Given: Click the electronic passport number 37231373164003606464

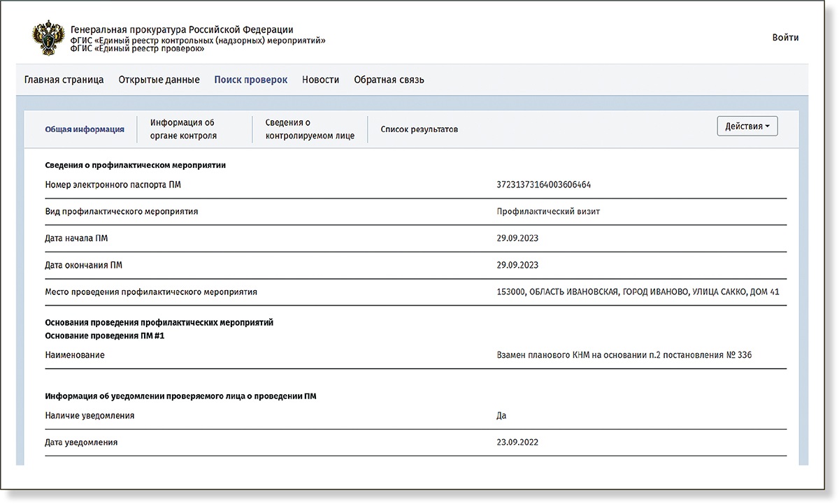Looking at the screenshot, I should tap(544, 185).
